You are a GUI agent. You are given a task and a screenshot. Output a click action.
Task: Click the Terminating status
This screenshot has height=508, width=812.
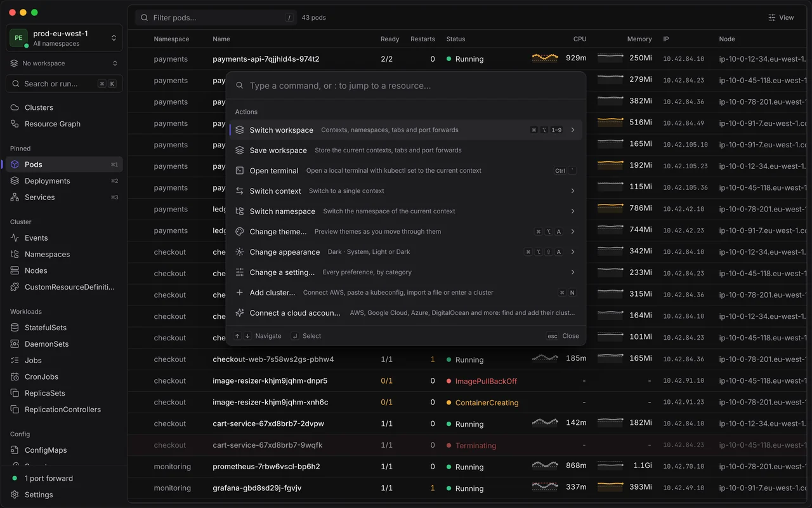(476, 446)
